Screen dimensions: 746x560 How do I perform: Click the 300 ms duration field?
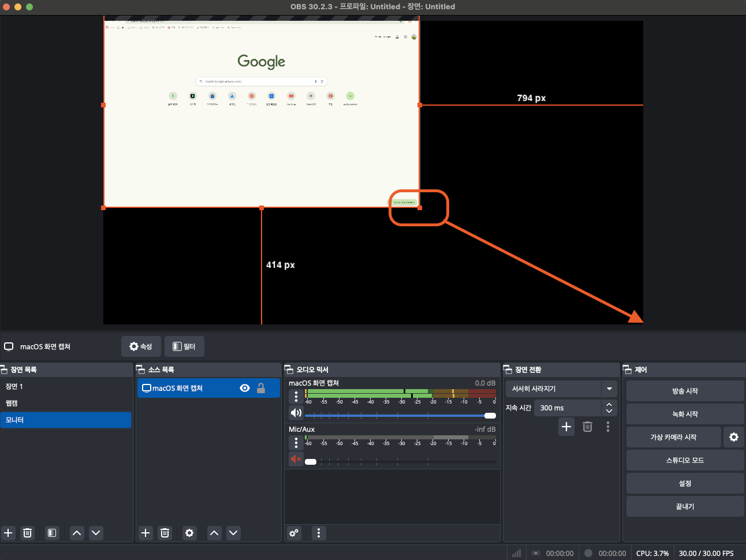coord(568,408)
